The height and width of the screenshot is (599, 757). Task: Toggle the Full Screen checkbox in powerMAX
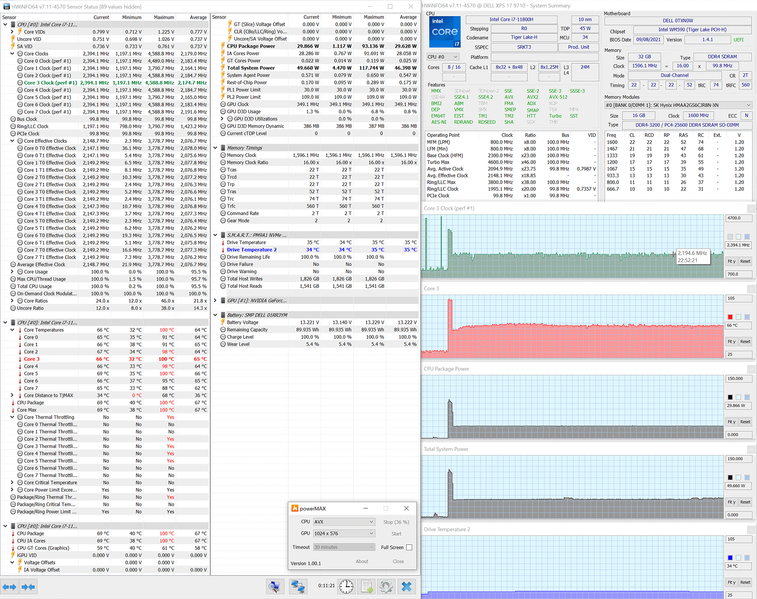(x=409, y=547)
